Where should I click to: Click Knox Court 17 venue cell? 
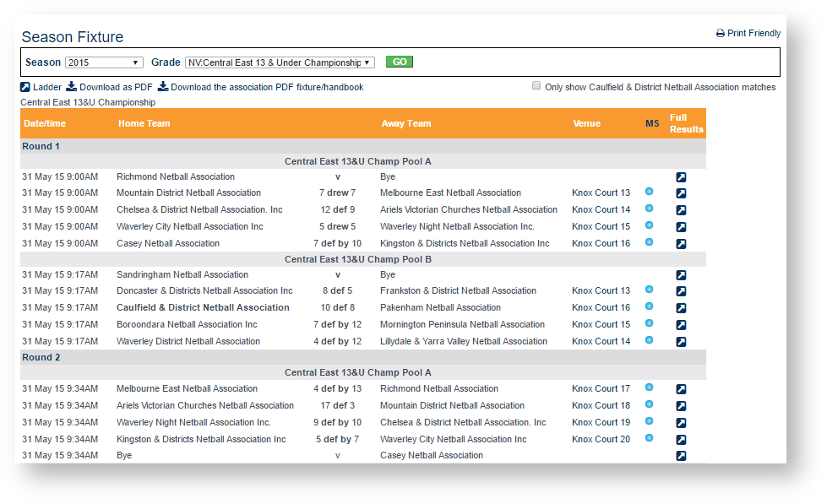click(x=601, y=388)
